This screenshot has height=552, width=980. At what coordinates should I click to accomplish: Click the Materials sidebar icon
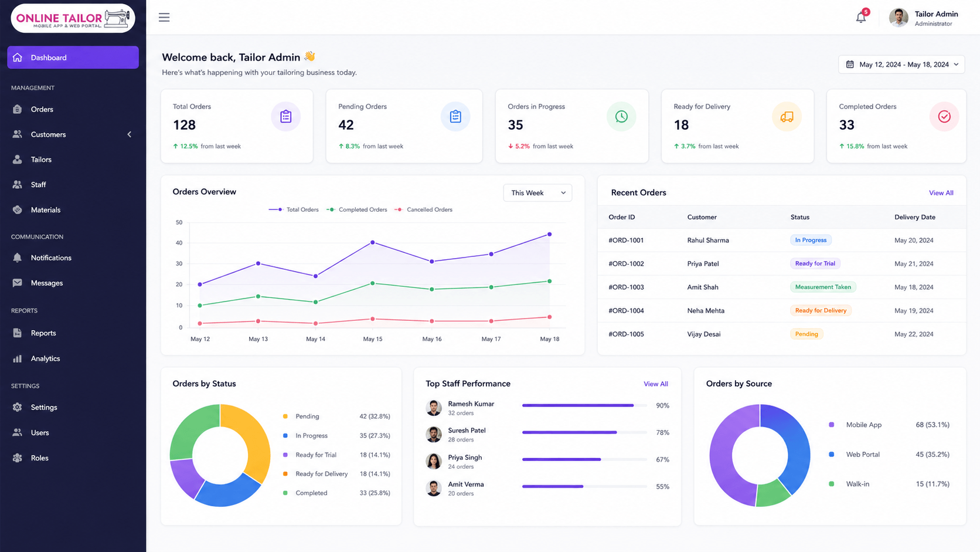point(18,210)
